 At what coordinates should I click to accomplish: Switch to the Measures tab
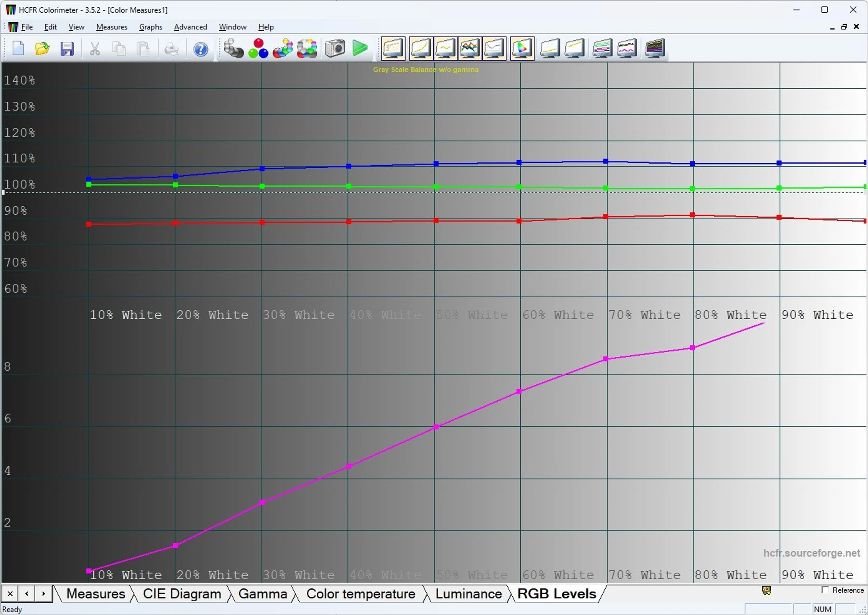point(95,594)
